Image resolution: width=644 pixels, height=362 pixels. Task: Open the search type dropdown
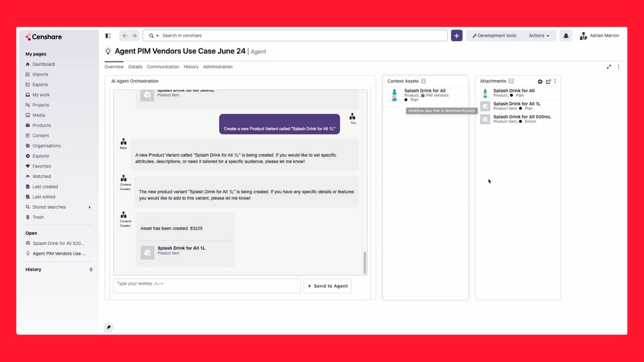click(154, 36)
